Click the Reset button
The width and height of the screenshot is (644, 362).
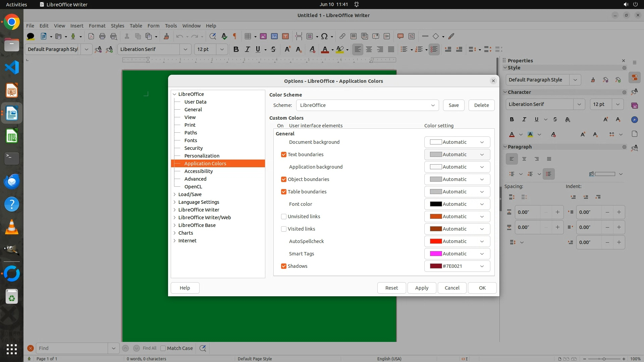pyautogui.click(x=391, y=288)
